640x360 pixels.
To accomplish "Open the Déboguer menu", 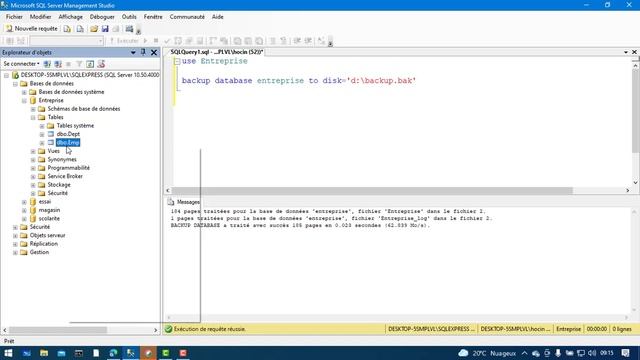I will [x=102, y=17].
